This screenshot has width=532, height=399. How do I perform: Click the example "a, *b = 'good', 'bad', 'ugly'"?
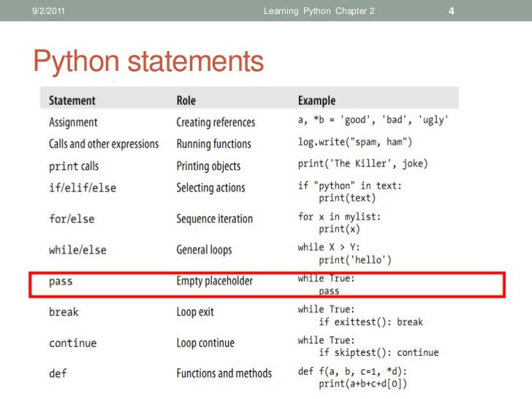click(x=373, y=120)
